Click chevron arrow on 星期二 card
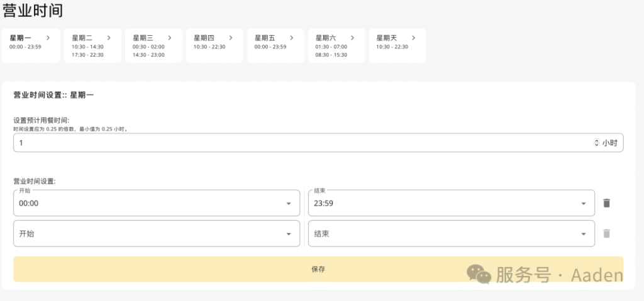 click(109, 38)
